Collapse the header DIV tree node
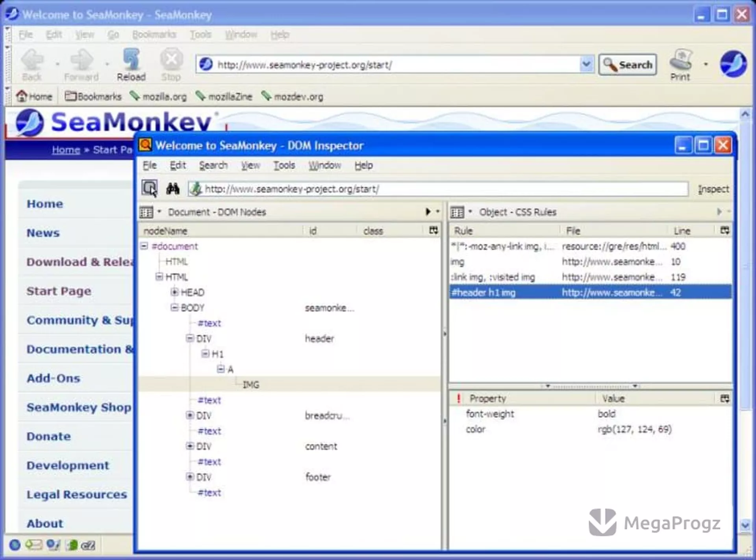The height and width of the screenshot is (560, 756). click(190, 338)
